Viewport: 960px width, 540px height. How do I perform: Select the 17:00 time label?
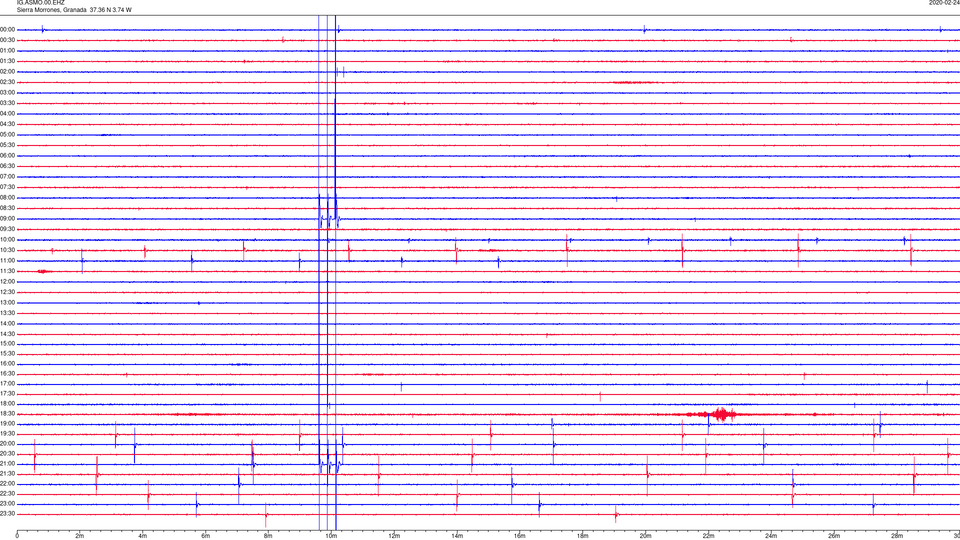[8, 384]
